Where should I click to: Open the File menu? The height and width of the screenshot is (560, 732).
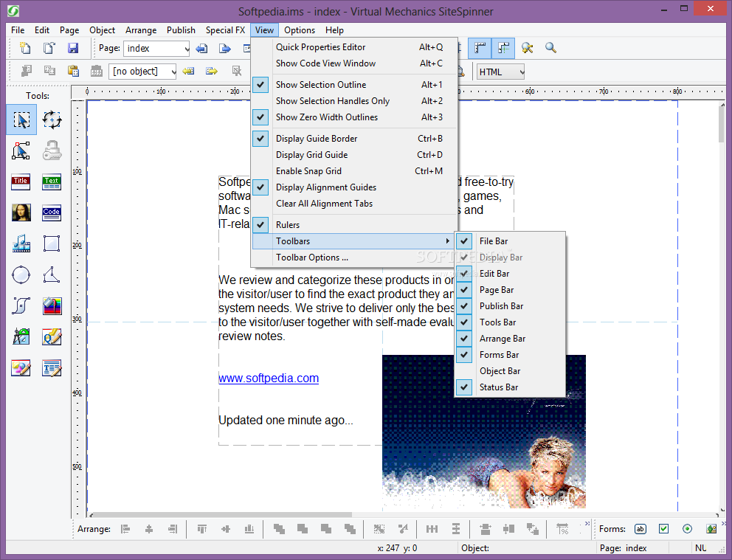point(18,30)
